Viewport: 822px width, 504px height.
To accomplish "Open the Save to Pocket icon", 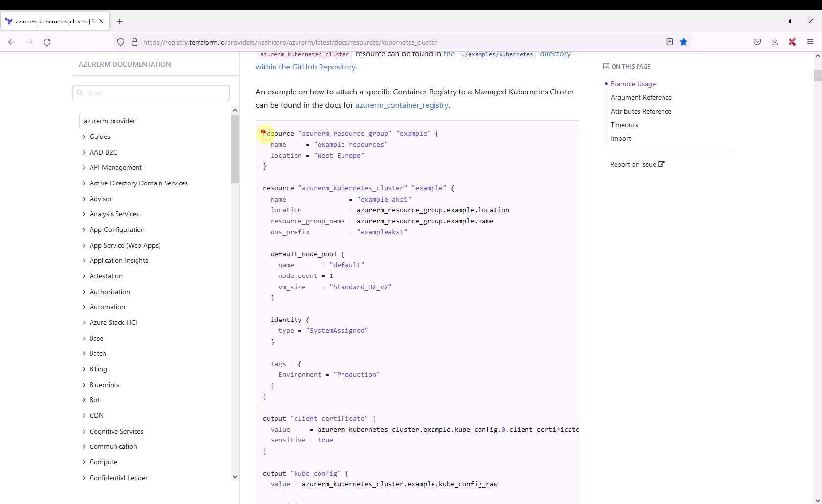I will 757,42.
